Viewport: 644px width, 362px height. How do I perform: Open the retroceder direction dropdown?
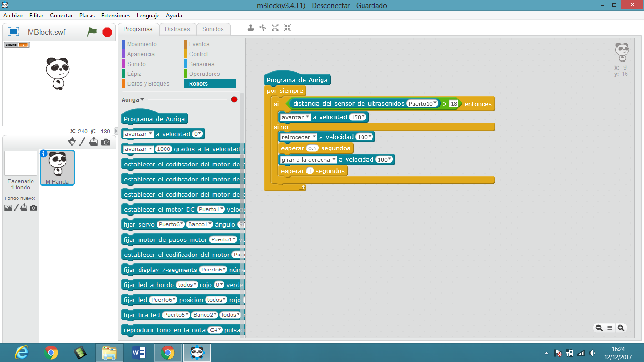[x=299, y=137]
